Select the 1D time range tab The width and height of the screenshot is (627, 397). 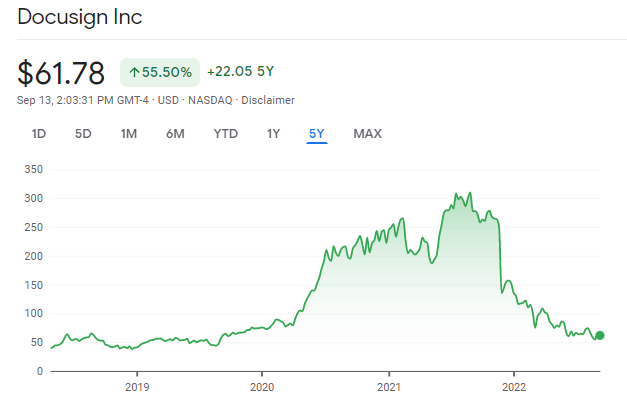39,134
